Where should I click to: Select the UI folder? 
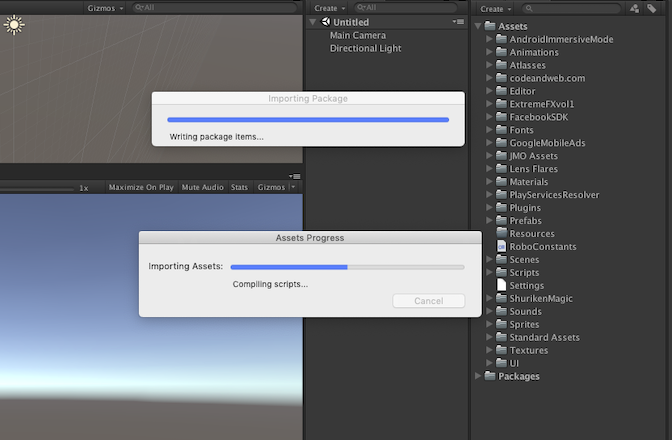514,363
